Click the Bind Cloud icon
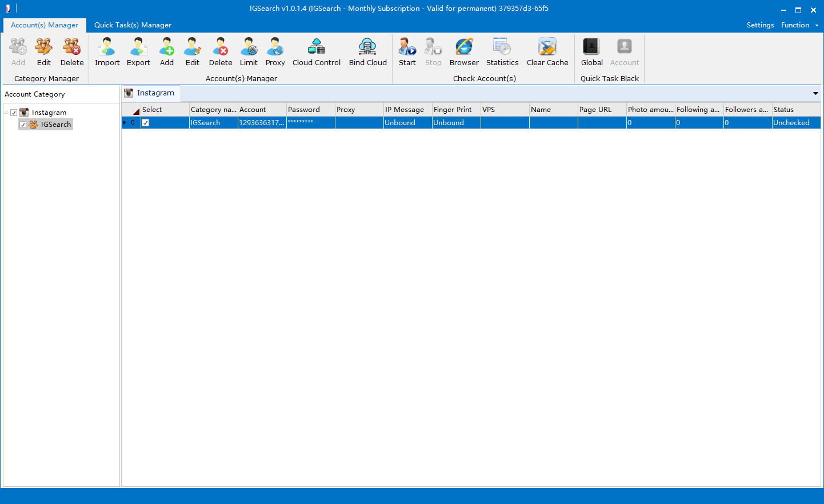 coord(368,47)
